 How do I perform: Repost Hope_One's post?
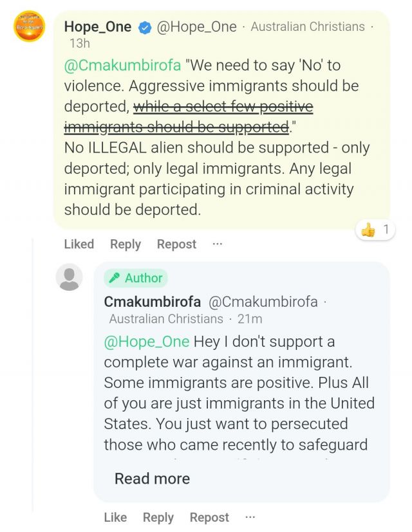pos(176,244)
